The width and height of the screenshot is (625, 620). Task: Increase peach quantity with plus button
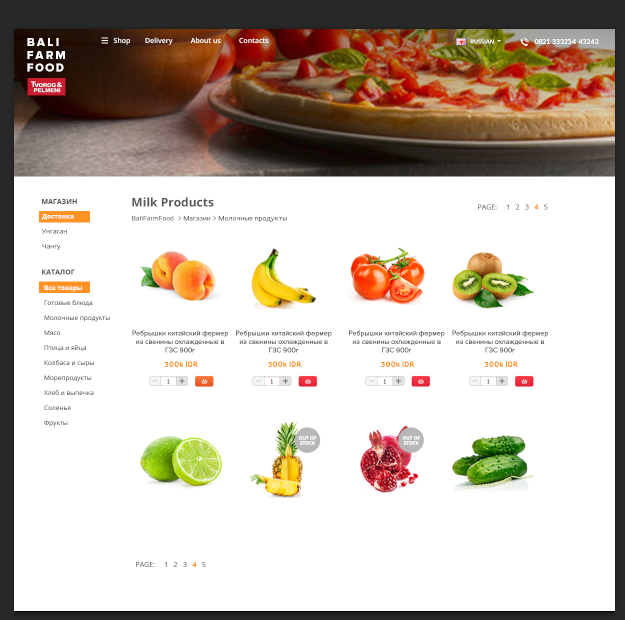tap(182, 381)
